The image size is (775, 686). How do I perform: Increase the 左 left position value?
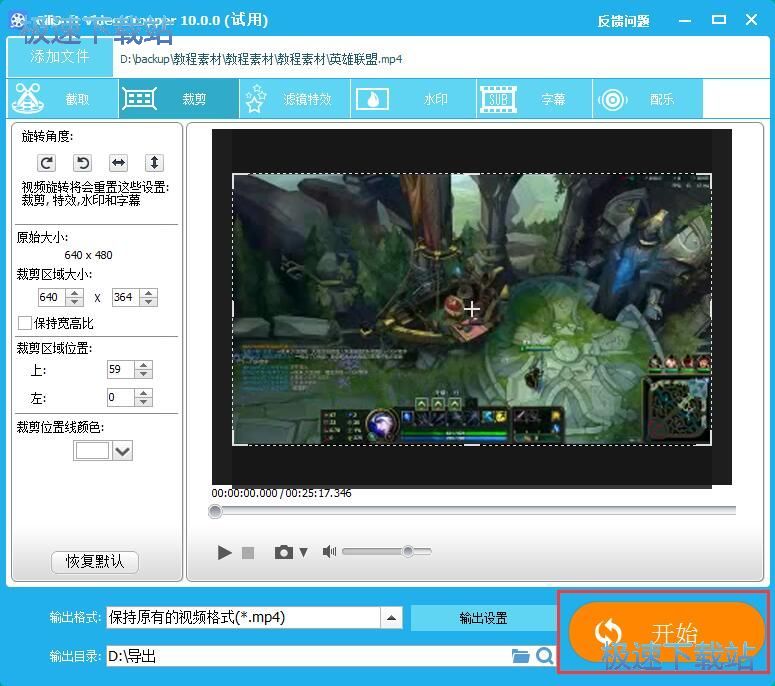tap(143, 392)
